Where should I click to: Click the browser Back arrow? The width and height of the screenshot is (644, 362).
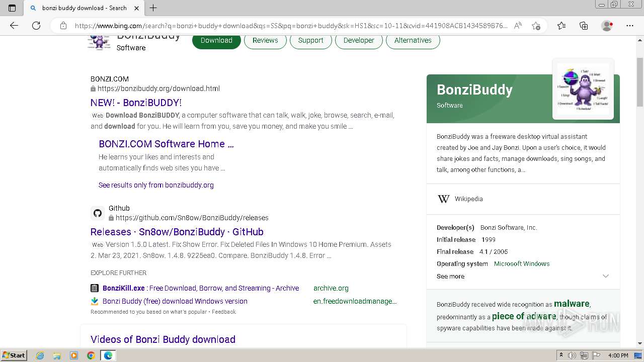point(14,26)
